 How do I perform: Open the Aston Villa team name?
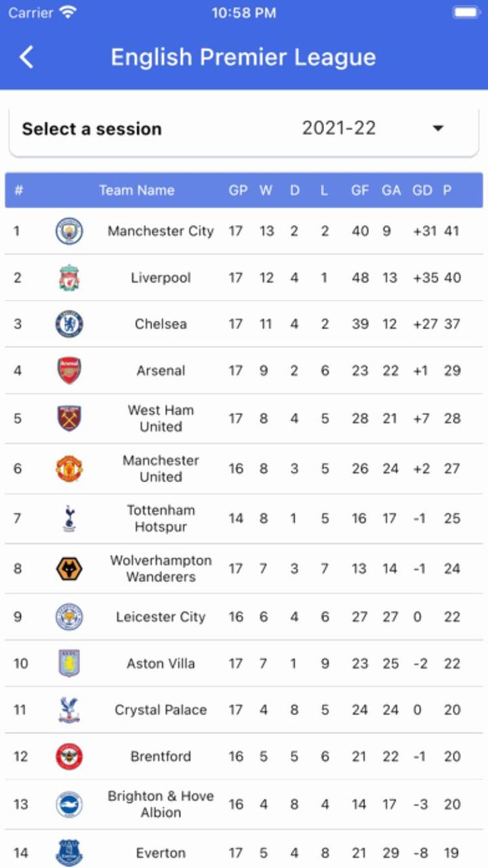(161, 664)
